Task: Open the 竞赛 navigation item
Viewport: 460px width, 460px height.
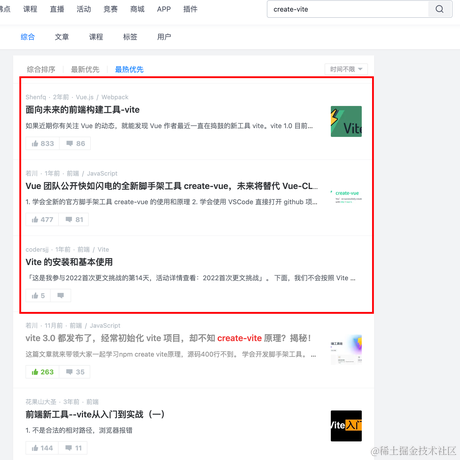Action: click(110, 9)
